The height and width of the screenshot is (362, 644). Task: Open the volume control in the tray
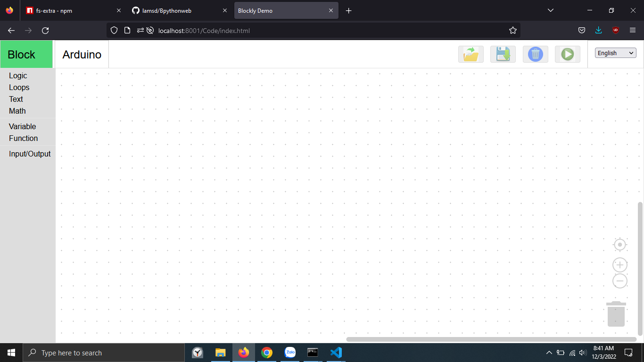(x=583, y=353)
